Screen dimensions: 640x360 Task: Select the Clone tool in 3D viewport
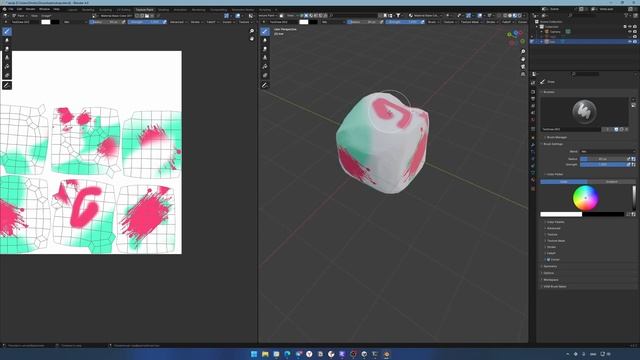[x=265, y=58]
